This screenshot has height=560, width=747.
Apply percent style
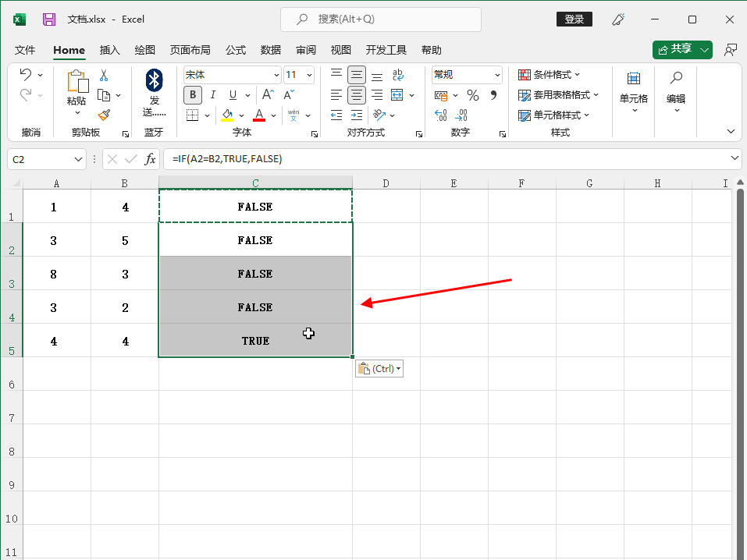pos(472,95)
